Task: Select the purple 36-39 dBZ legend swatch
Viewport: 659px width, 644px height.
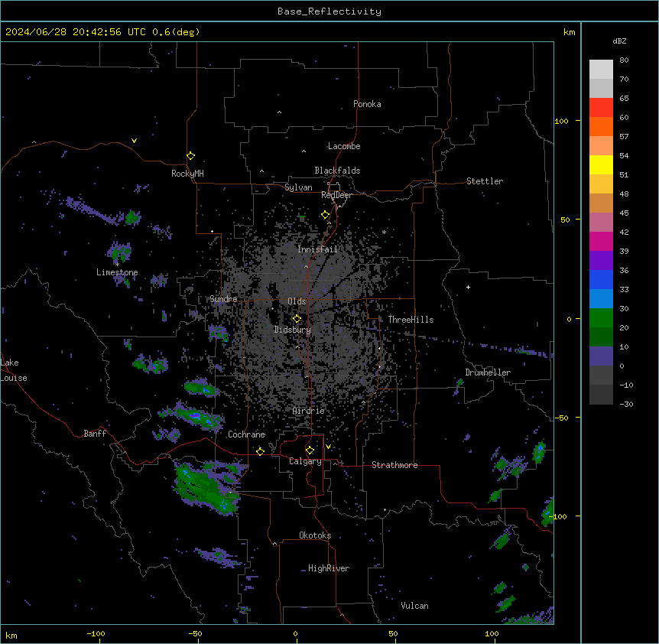Action: pyautogui.click(x=601, y=260)
